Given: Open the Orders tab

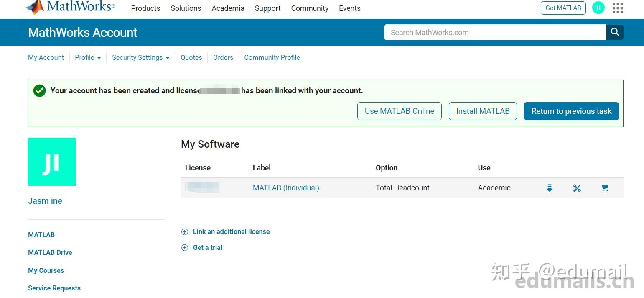Looking at the screenshot, I should pyautogui.click(x=223, y=57).
